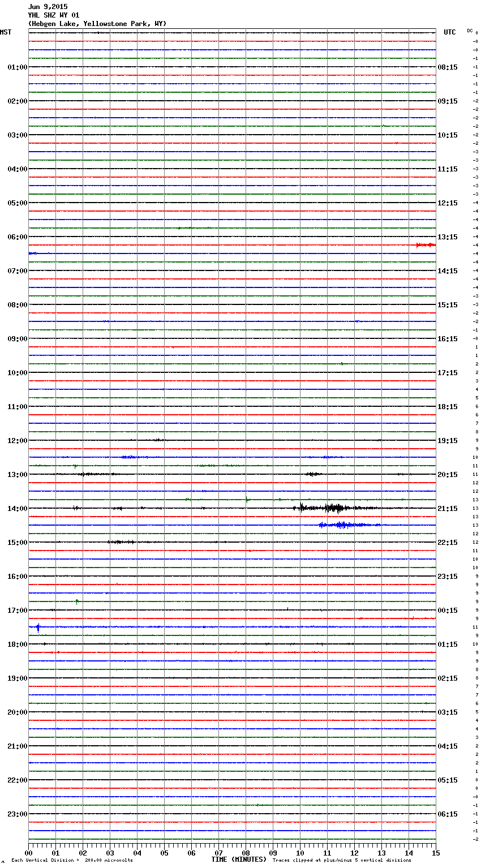Click the "(Hebgen Lake, Yellowstone Park, WY)" title

[x=97, y=24]
